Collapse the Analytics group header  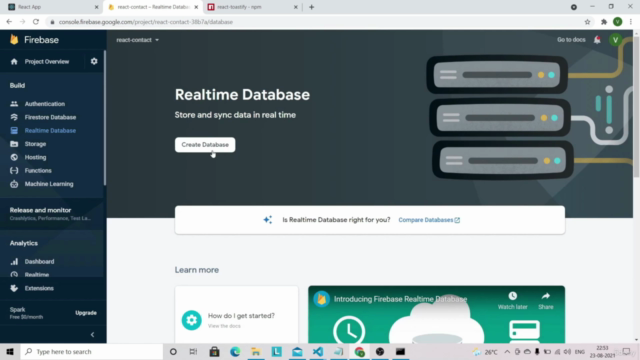pyautogui.click(x=24, y=243)
